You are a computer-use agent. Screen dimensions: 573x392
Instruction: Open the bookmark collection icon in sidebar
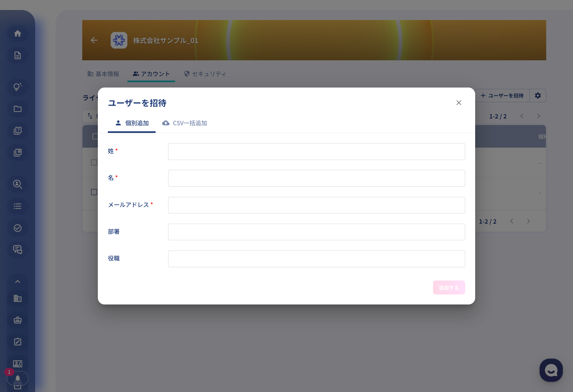point(17,152)
